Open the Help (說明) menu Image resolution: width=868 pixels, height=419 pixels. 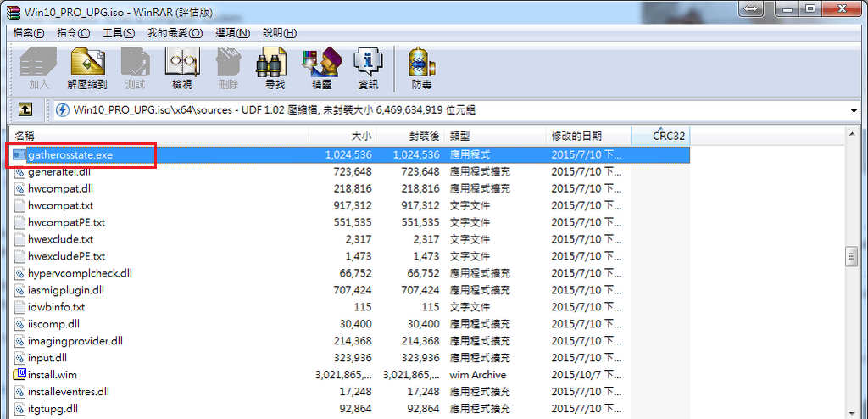tap(280, 33)
